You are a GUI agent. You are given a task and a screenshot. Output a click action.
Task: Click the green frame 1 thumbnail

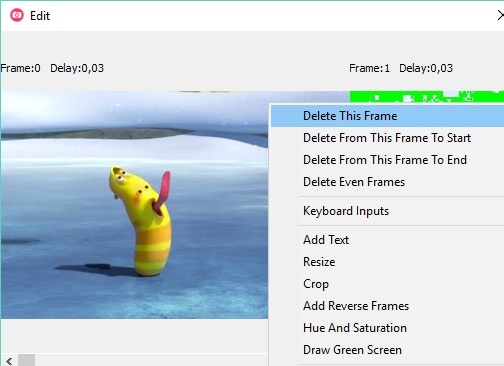click(427, 96)
